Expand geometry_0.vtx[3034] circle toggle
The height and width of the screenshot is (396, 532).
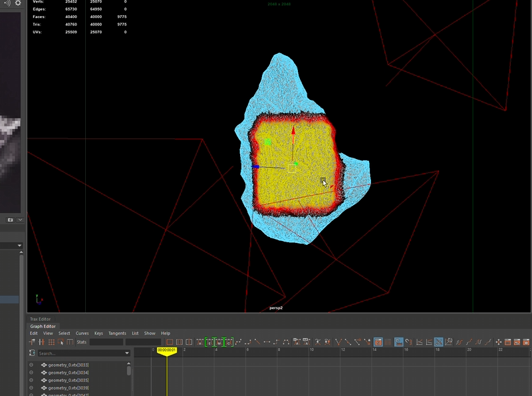tap(31, 373)
